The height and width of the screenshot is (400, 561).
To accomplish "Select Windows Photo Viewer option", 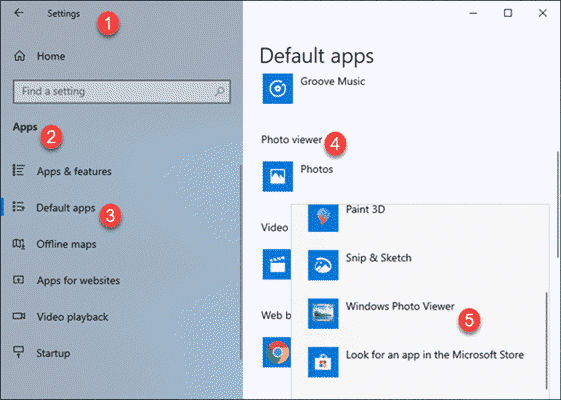I will 400,307.
